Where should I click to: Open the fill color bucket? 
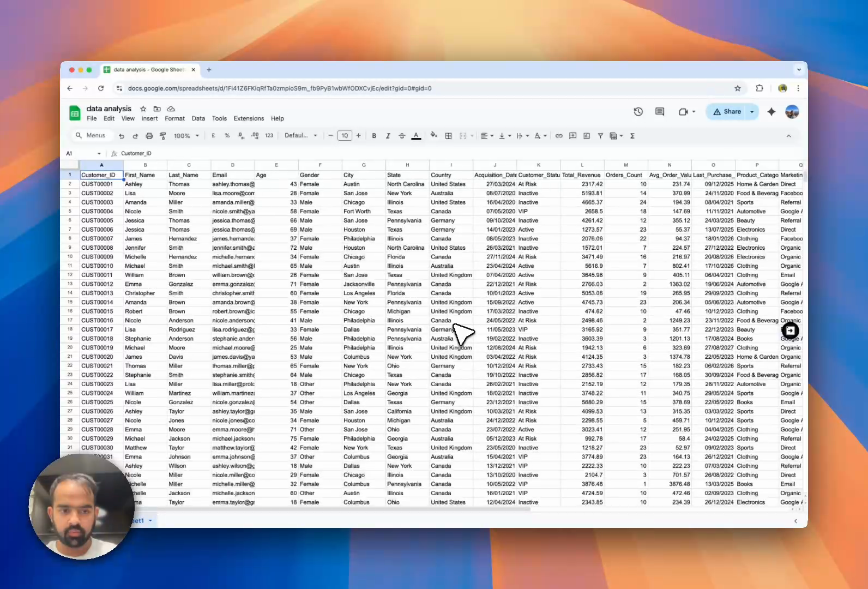[x=433, y=135]
